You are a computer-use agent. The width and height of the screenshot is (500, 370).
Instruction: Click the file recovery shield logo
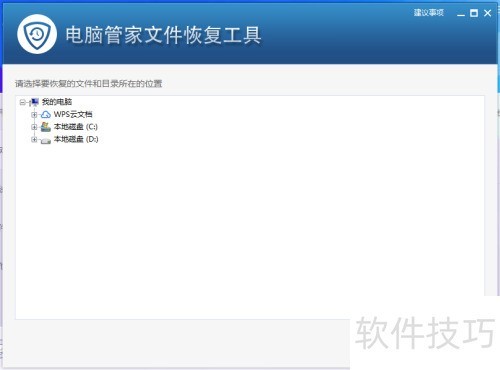click(37, 34)
